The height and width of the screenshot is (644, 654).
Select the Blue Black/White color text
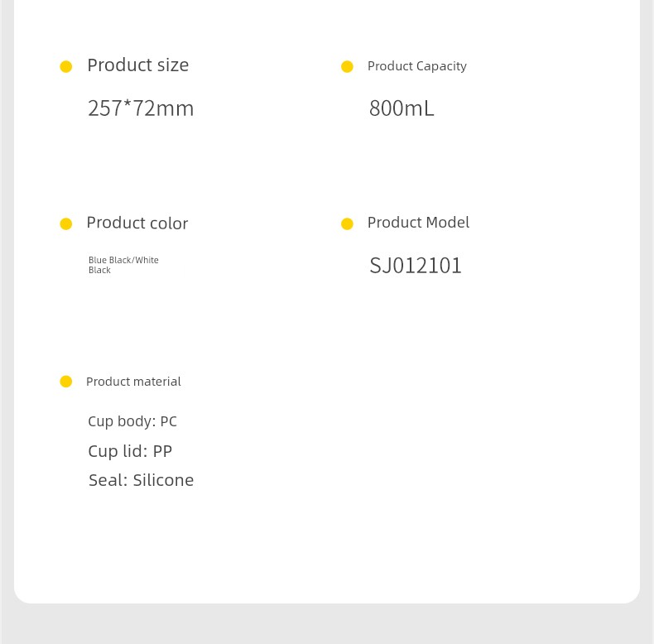[123, 260]
